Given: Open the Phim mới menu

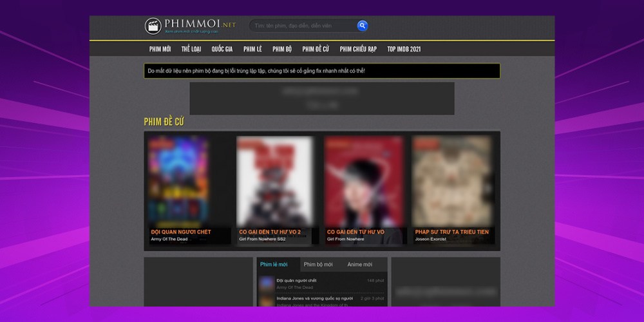Looking at the screenshot, I should tap(160, 50).
